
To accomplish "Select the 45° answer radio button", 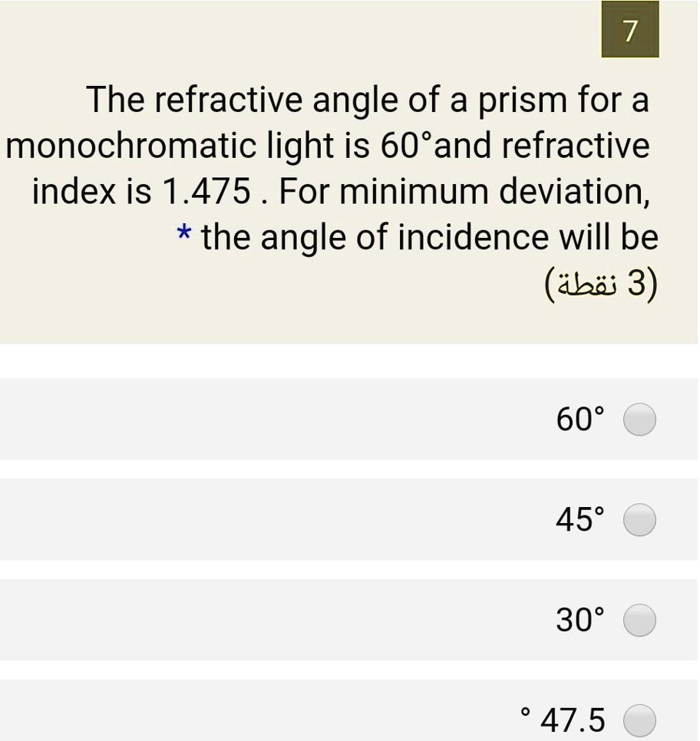I will pos(639,520).
